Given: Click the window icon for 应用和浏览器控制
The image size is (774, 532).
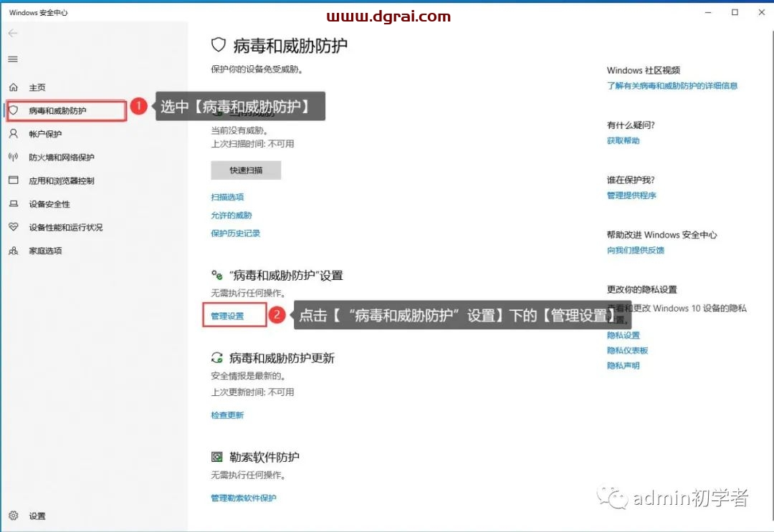Looking at the screenshot, I should coord(14,180).
